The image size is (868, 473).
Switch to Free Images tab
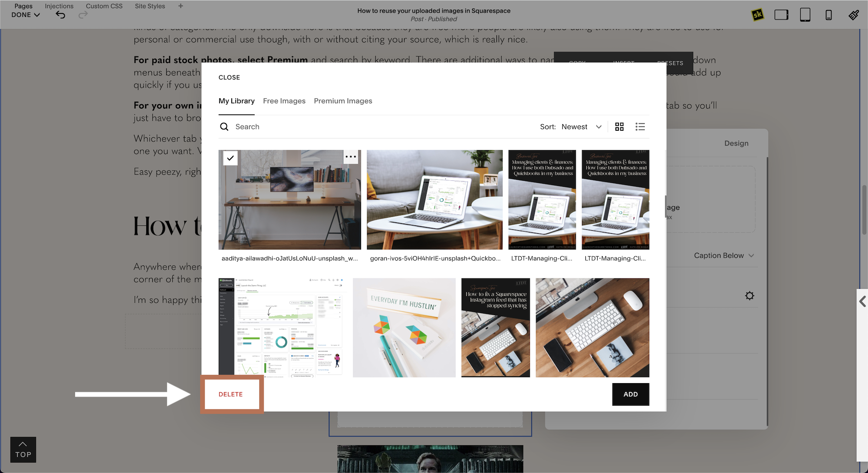(x=284, y=101)
